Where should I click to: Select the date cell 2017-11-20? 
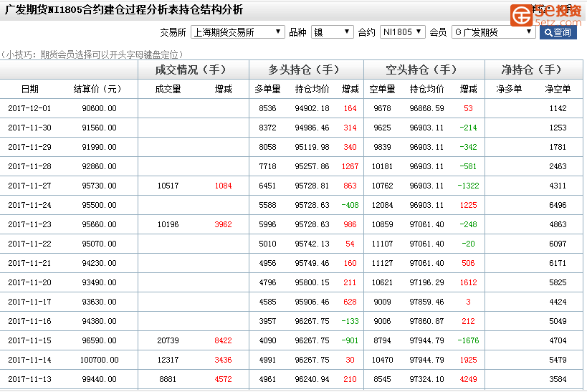click(x=29, y=282)
